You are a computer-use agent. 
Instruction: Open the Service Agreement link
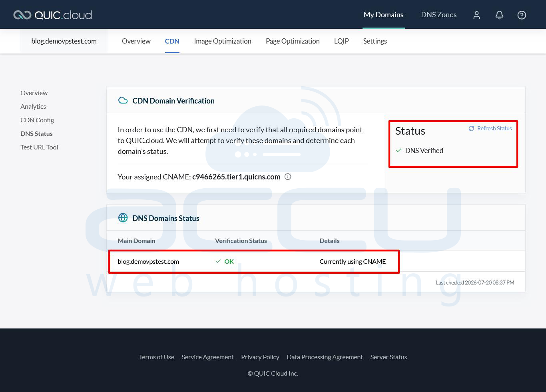tap(207, 357)
